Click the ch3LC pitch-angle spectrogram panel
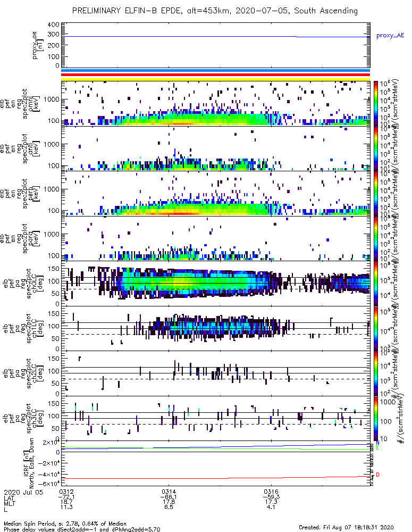 216,418
